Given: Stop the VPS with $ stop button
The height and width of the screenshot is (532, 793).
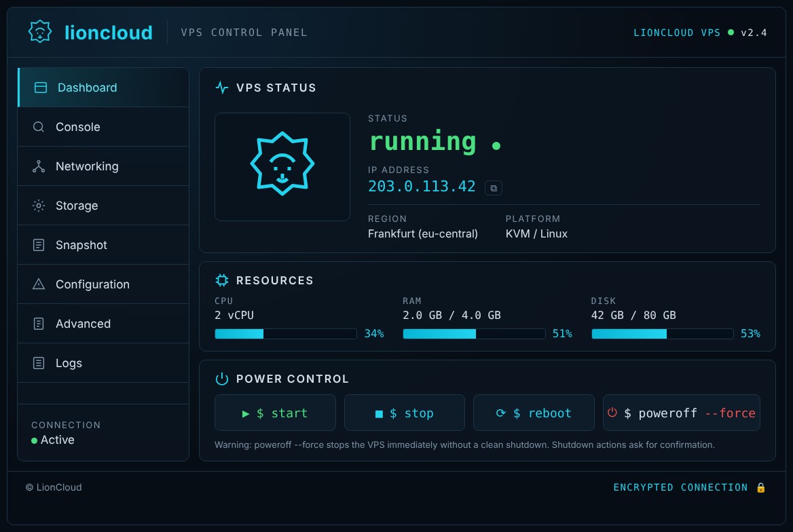Looking at the screenshot, I should point(405,413).
